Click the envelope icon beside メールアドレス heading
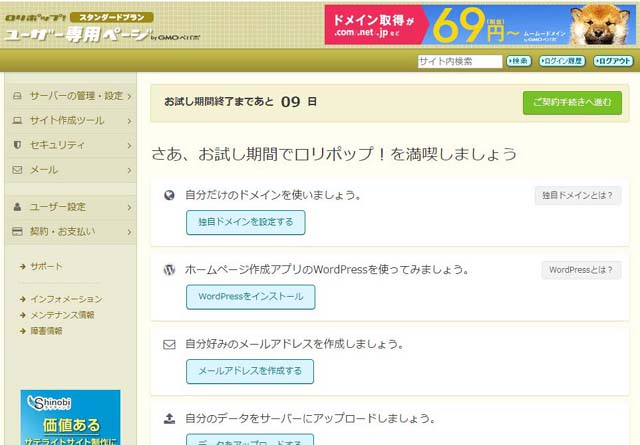This screenshot has height=445, width=640. 169,345
